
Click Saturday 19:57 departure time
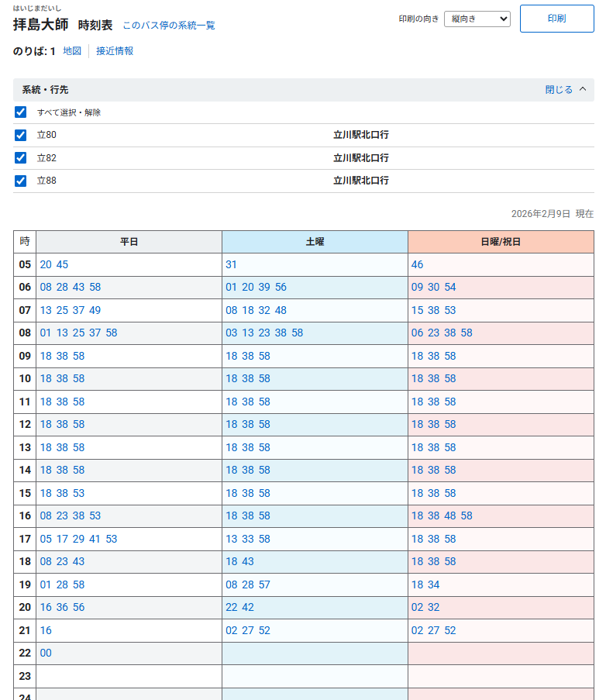(x=264, y=584)
